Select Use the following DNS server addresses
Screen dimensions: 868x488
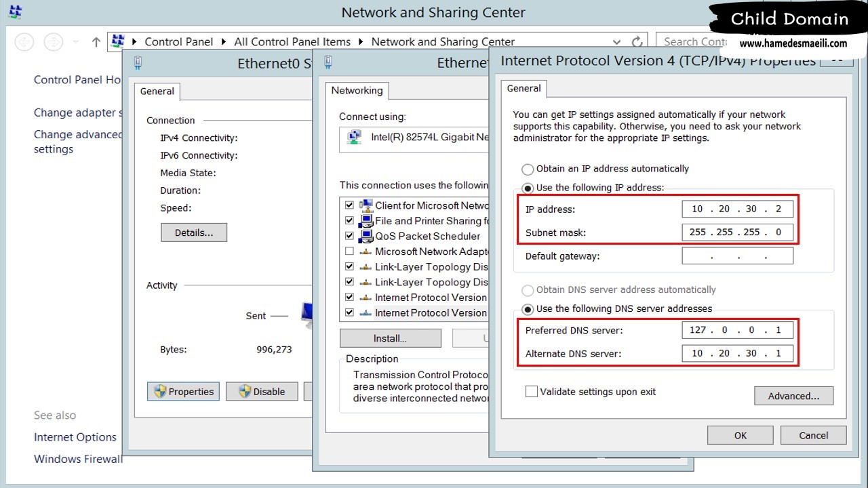528,309
